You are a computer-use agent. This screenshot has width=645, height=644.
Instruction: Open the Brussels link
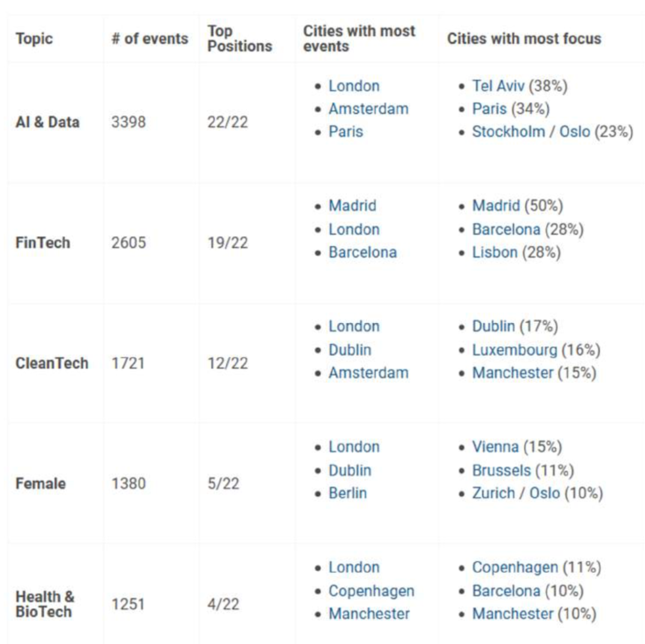pos(501,470)
